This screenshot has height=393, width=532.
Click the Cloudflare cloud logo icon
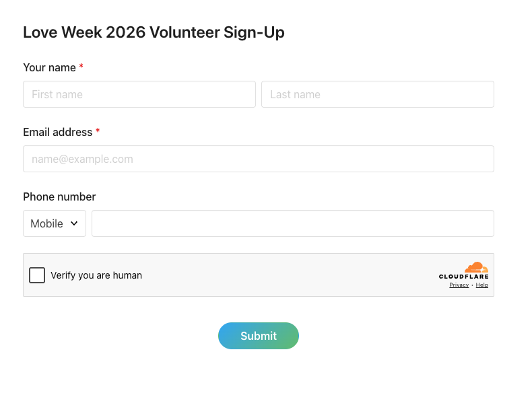(x=477, y=267)
